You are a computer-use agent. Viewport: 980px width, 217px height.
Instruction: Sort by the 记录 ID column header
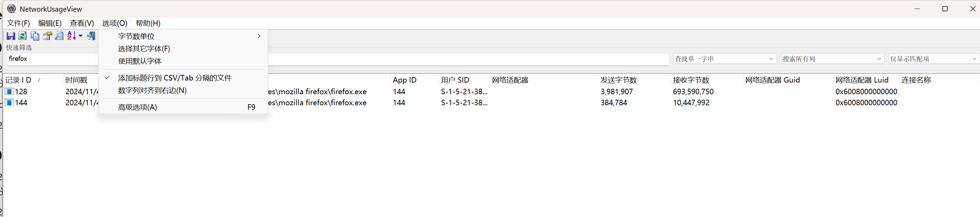(33, 80)
